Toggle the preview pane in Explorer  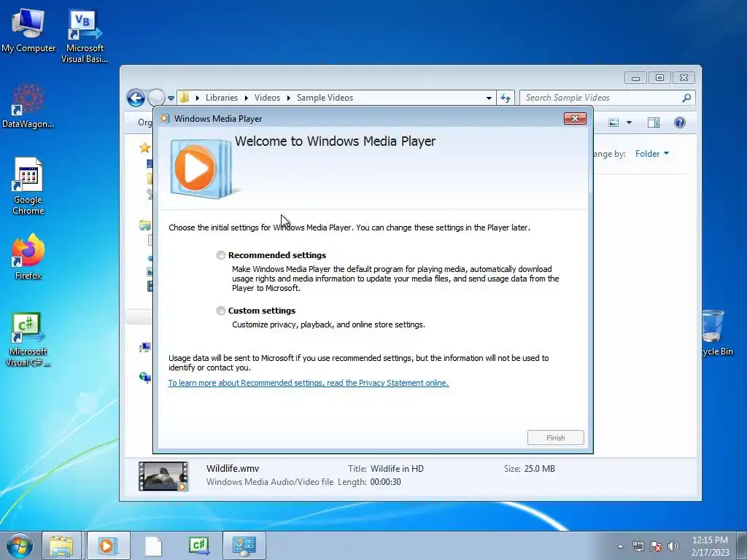pyautogui.click(x=653, y=122)
